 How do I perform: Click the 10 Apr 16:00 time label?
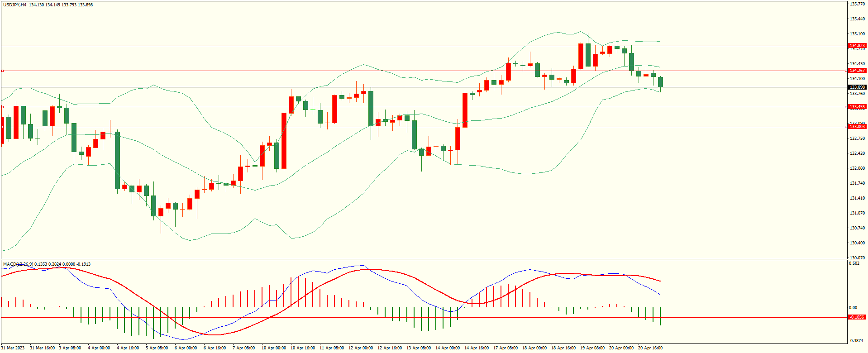(x=303, y=348)
